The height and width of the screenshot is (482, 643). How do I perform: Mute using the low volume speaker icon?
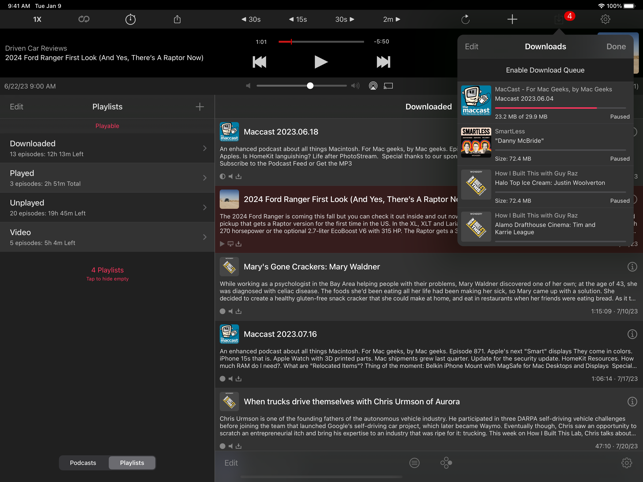(248, 86)
